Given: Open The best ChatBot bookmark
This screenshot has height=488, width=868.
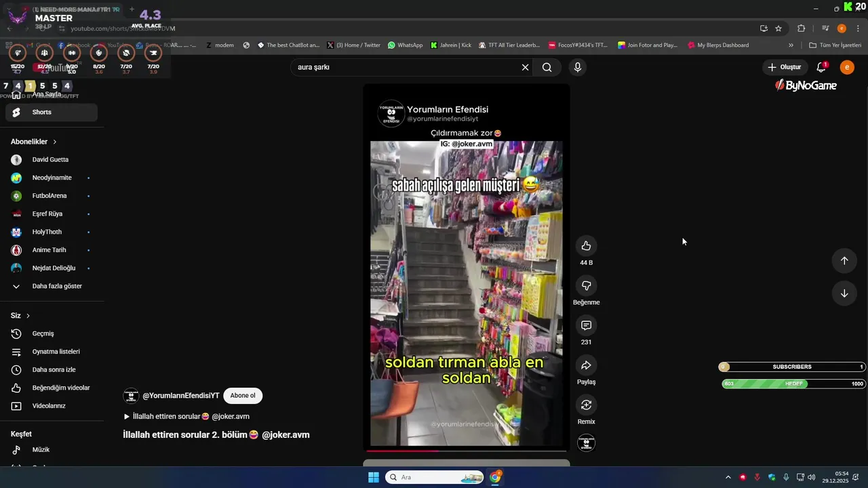Looking at the screenshot, I should click(x=288, y=45).
